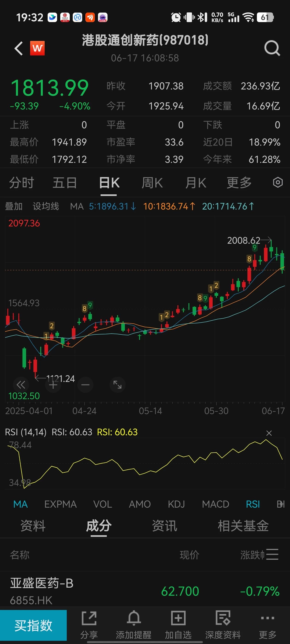Tap MA10 value 10:1836.74
Image resolution: width=290 pixels, height=644 pixels.
(169, 206)
